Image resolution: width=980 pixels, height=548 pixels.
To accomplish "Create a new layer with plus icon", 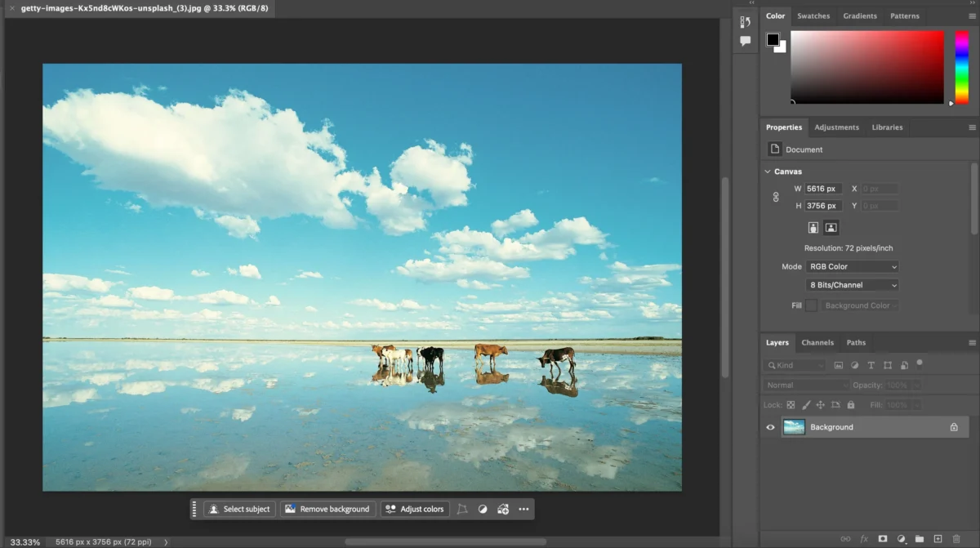I will pos(938,539).
